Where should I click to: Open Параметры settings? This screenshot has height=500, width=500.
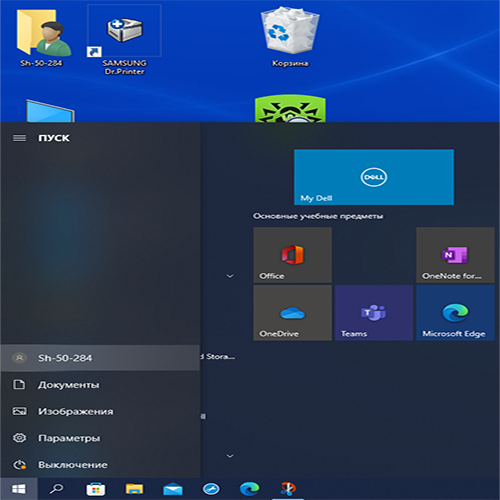click(x=100, y=438)
